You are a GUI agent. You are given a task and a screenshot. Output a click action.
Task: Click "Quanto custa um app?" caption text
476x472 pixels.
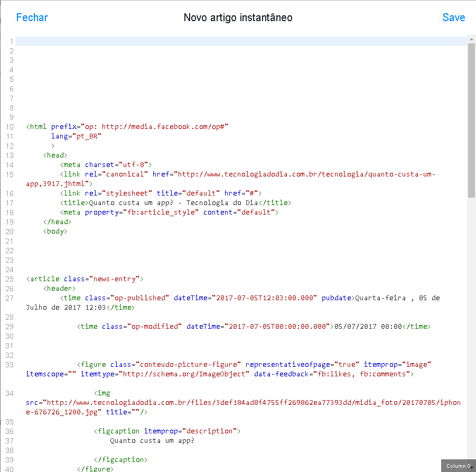pos(152,441)
